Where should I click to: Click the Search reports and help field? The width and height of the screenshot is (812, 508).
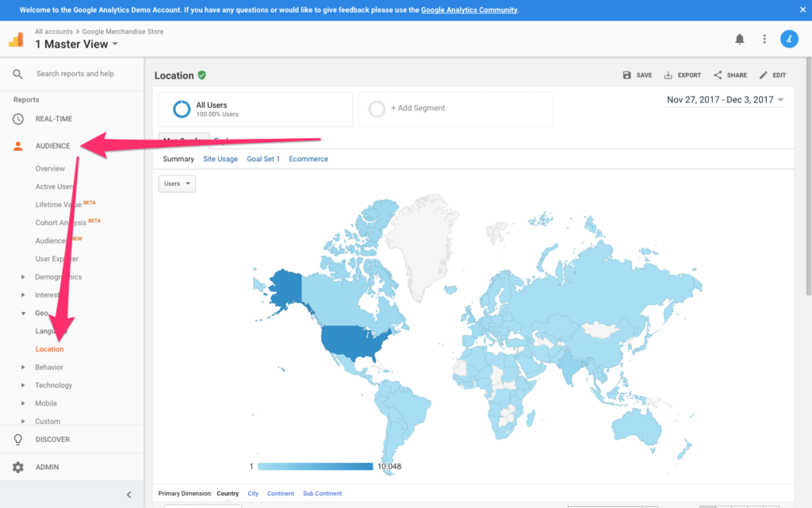click(75, 74)
